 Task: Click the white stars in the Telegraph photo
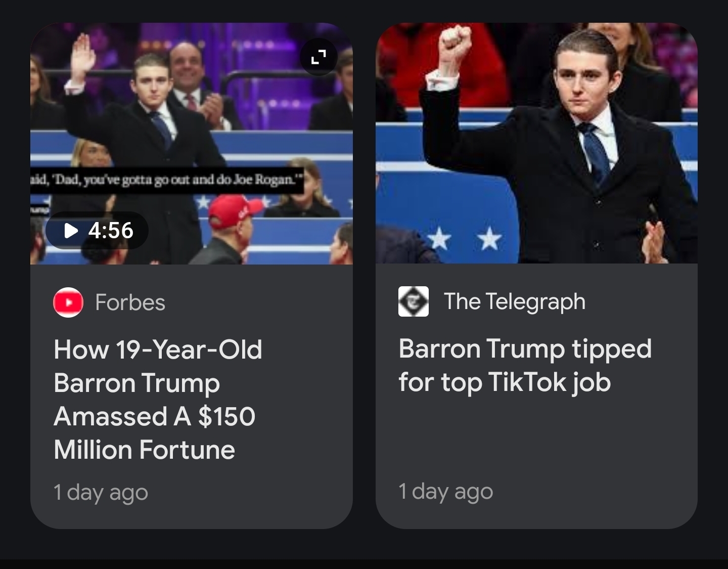point(465,239)
